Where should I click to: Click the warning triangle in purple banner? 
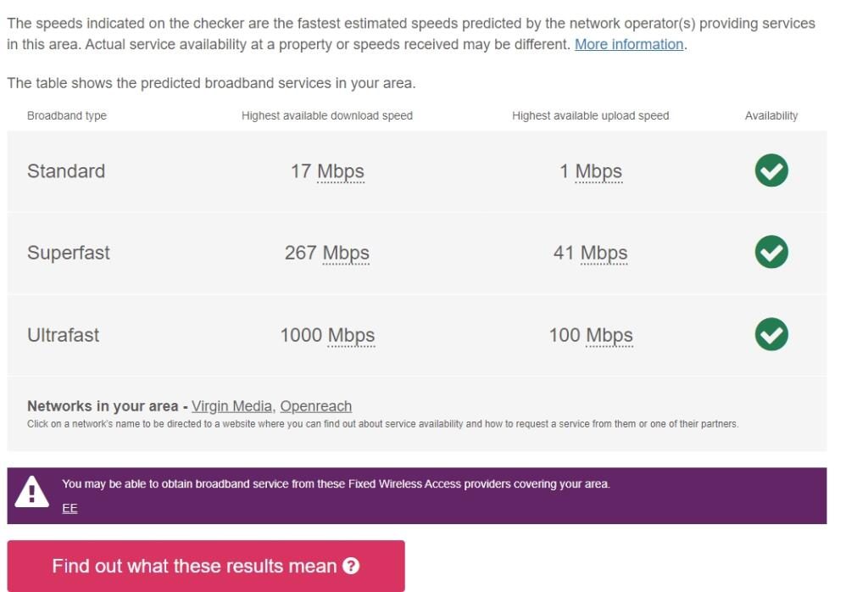(x=32, y=492)
